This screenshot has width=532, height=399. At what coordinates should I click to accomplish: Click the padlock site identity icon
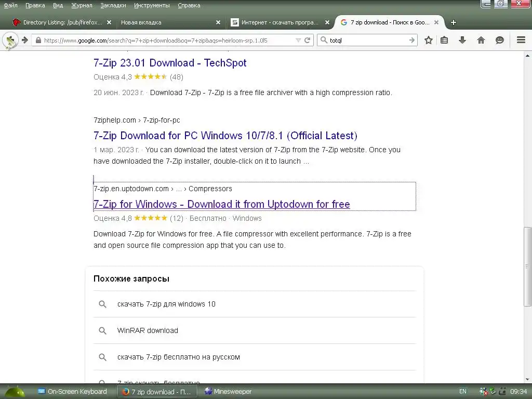click(38, 41)
